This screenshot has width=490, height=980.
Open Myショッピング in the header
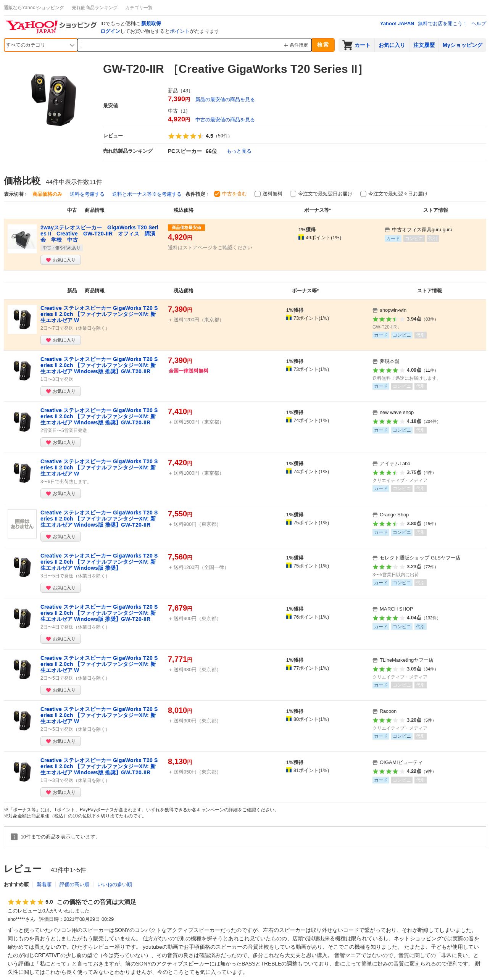463,45
